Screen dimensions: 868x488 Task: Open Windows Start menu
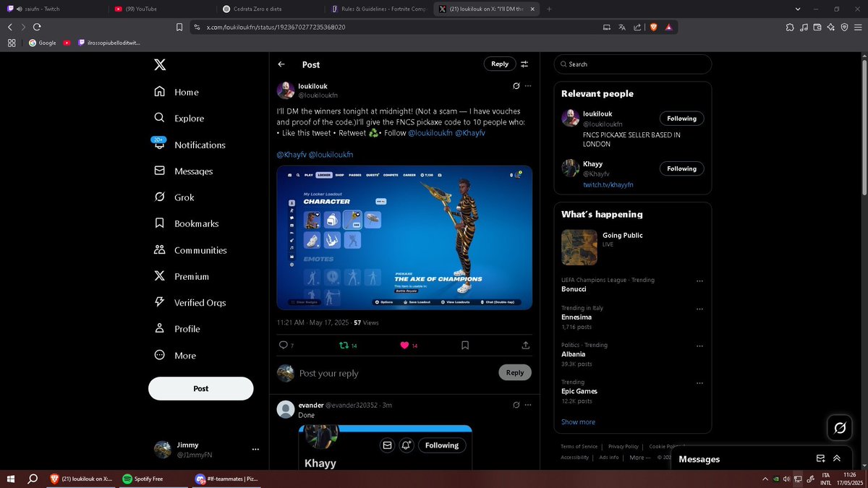[x=11, y=479]
